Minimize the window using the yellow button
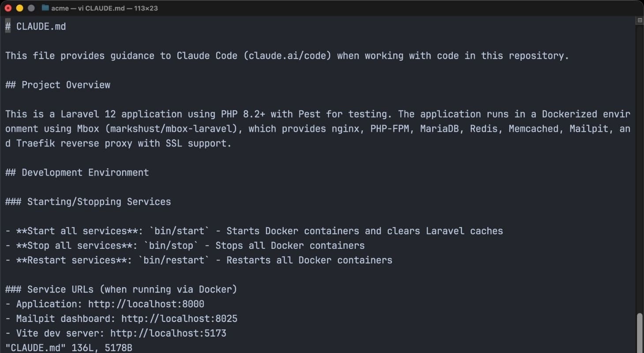Image resolution: width=644 pixels, height=353 pixels. pyautogui.click(x=19, y=8)
